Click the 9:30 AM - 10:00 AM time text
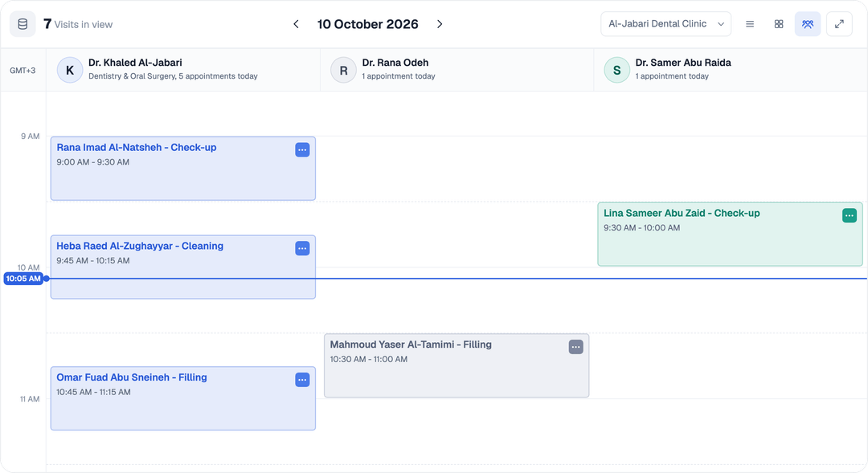Image resolution: width=868 pixels, height=473 pixels. (x=641, y=228)
